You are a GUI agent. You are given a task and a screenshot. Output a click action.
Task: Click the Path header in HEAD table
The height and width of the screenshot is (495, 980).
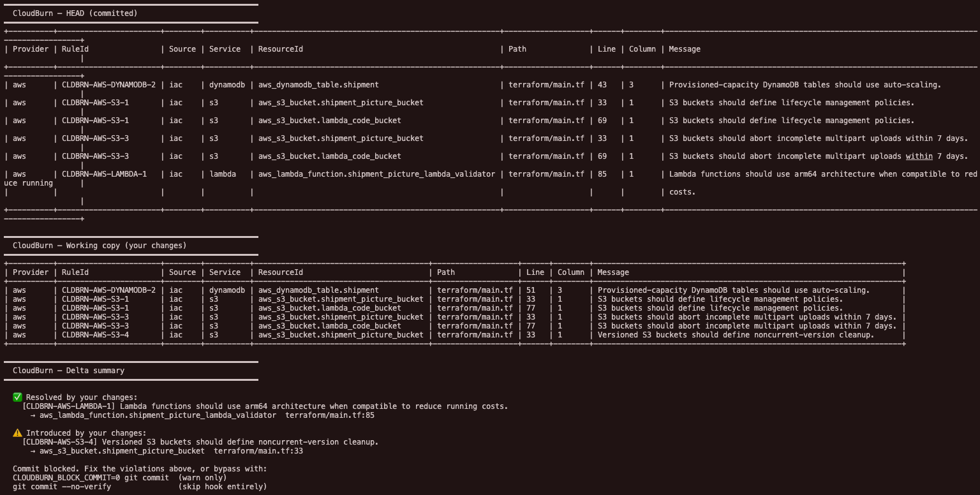tap(517, 49)
